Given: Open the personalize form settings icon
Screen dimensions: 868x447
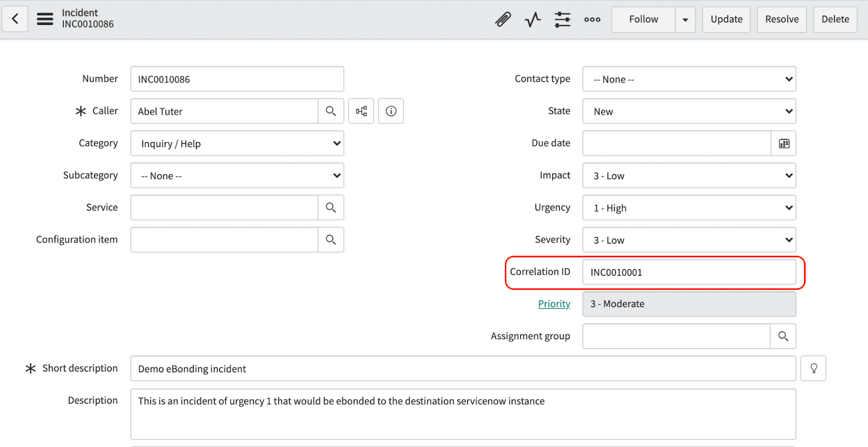Looking at the screenshot, I should coord(563,20).
